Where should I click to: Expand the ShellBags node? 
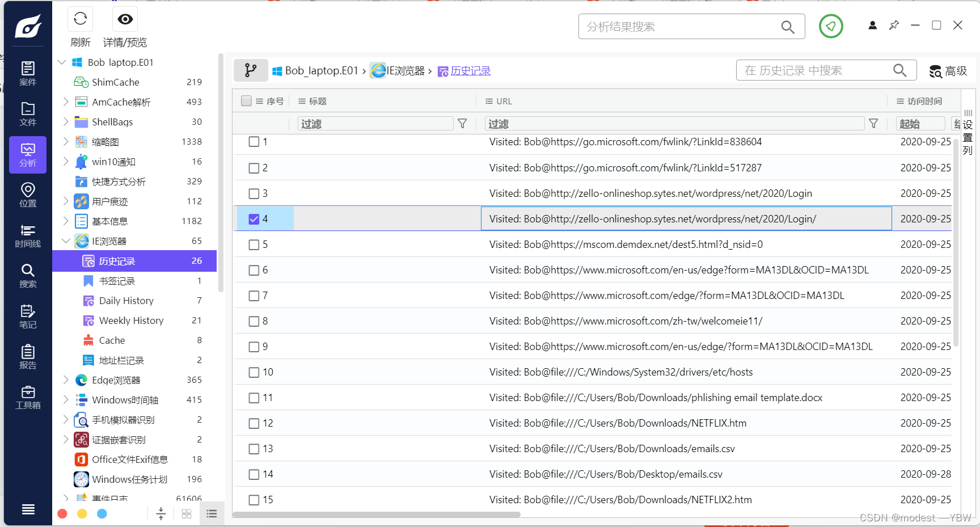point(66,121)
